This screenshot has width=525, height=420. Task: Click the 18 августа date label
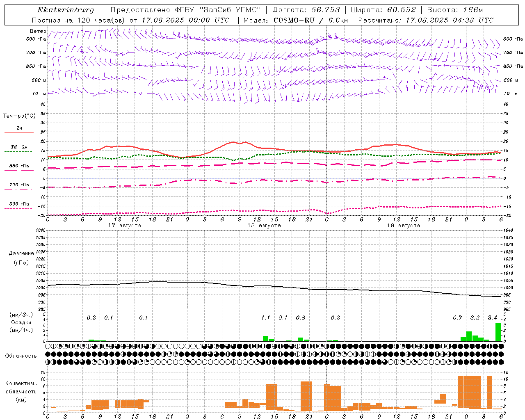(264, 226)
